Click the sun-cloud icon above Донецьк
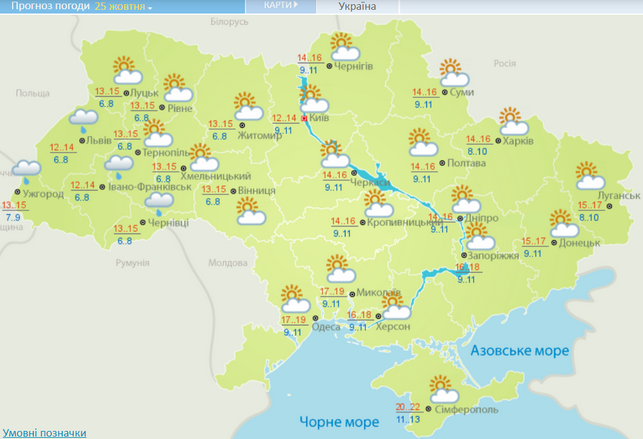643x439 pixels. (562, 221)
